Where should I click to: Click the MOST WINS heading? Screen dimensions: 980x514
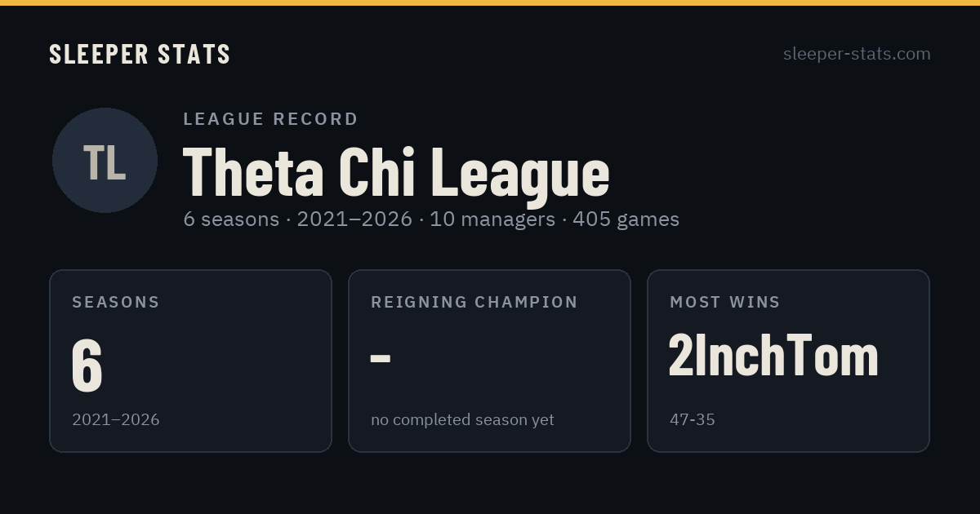(725, 302)
